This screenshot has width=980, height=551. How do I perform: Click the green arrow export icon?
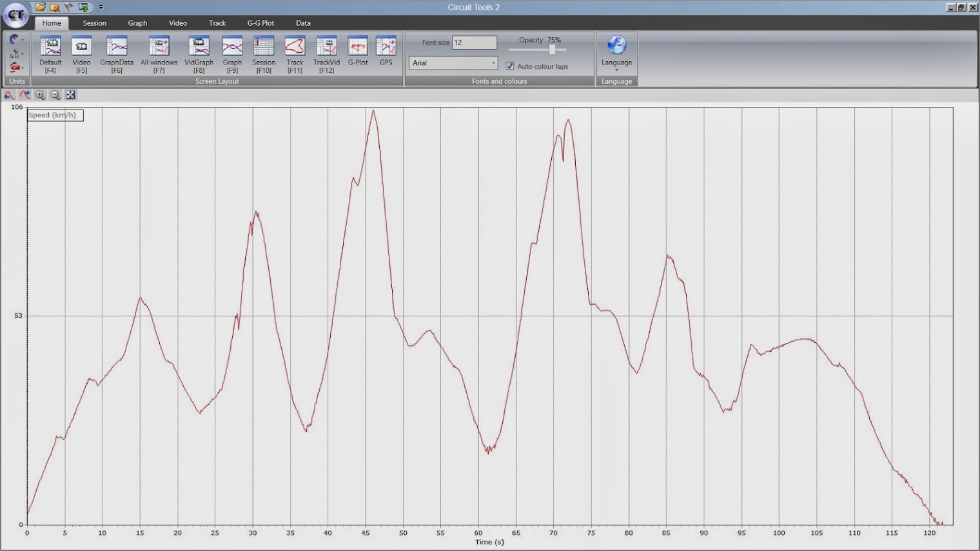click(83, 7)
